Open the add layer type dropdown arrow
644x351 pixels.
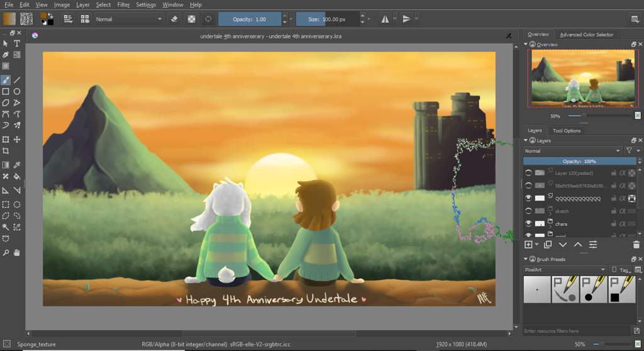pos(537,245)
